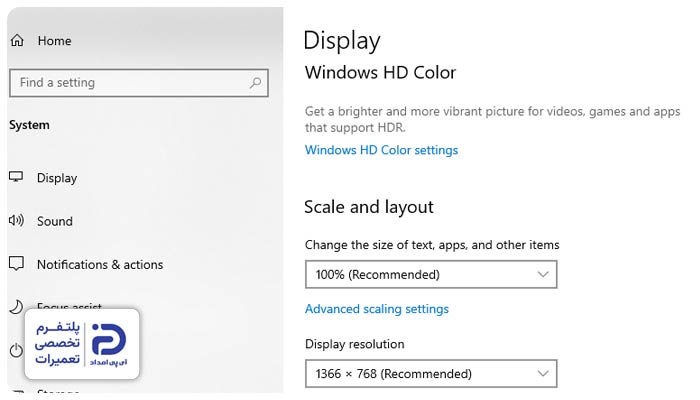Click the Notifications & actions speech-bubble icon

tap(16, 263)
